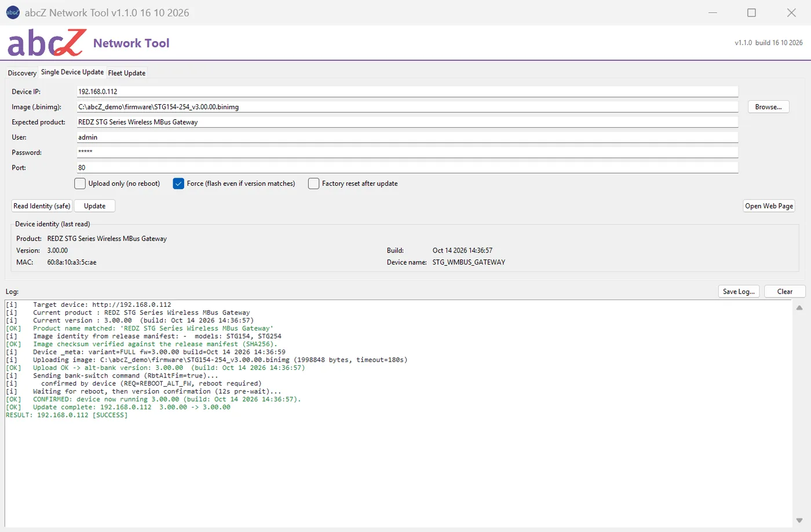
Task: Open the Fleet Update tab
Action: (x=127, y=73)
